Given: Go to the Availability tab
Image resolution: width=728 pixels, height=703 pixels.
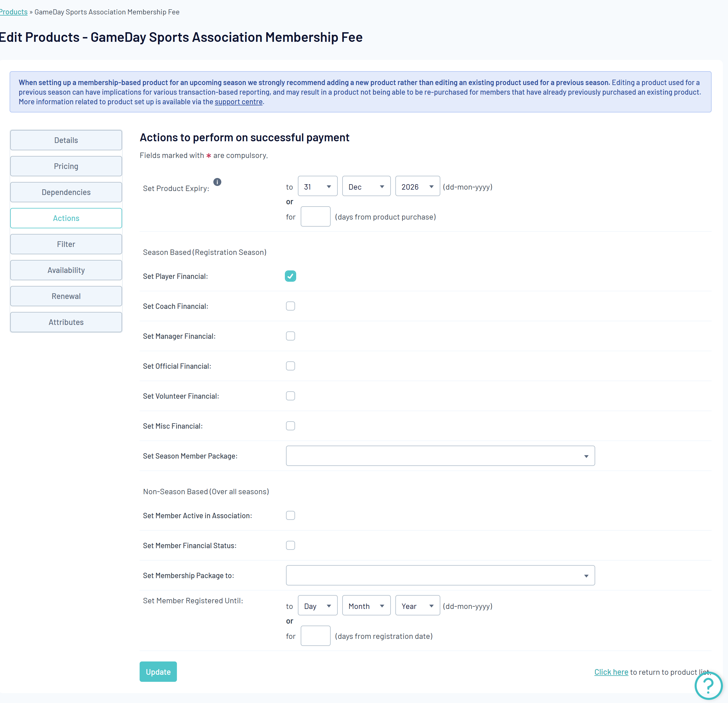Looking at the screenshot, I should coord(66,270).
